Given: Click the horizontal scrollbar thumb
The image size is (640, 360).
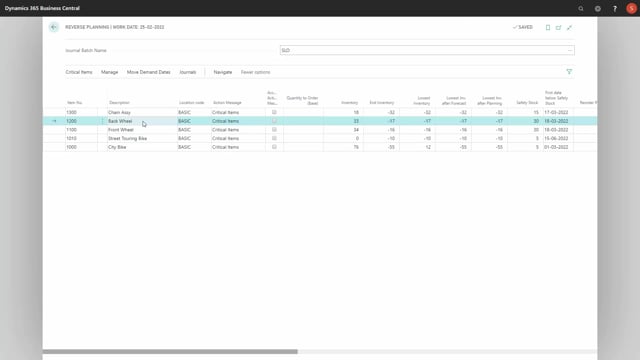Looking at the screenshot, I should [x=170, y=351].
